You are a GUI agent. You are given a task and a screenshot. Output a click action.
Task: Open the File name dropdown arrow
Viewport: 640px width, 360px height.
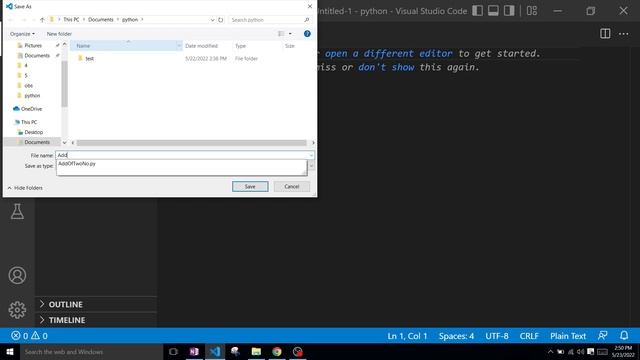pos(311,155)
